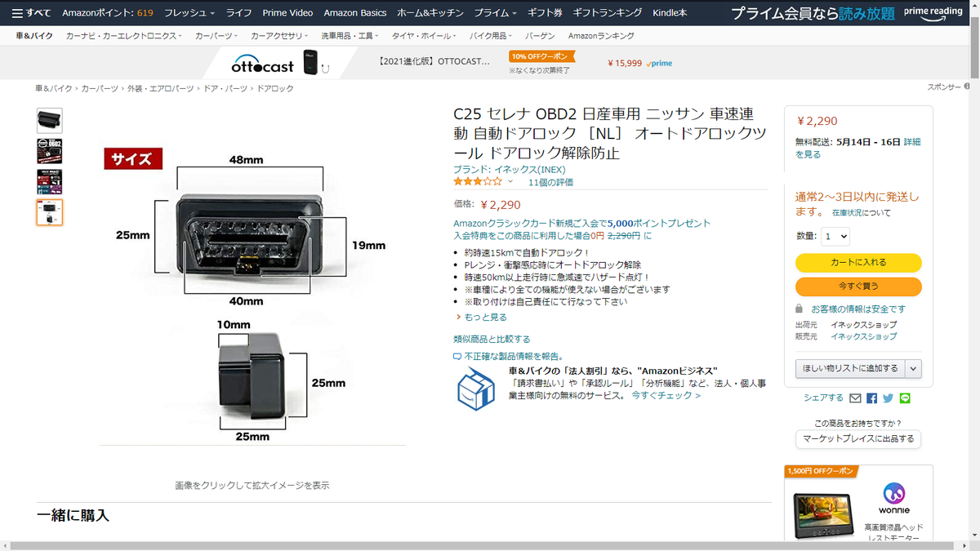Click ほしい物リストに追加する button
The width and height of the screenshot is (980, 551).
(x=850, y=368)
